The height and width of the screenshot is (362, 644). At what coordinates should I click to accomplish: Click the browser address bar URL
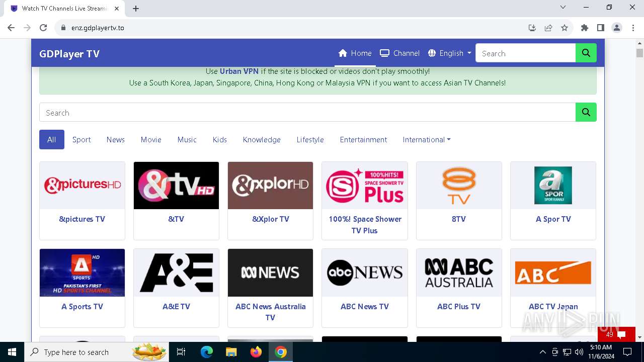[98, 28]
